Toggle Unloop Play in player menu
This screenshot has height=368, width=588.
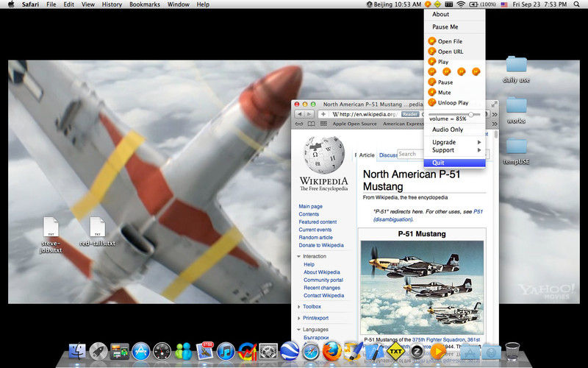point(454,102)
